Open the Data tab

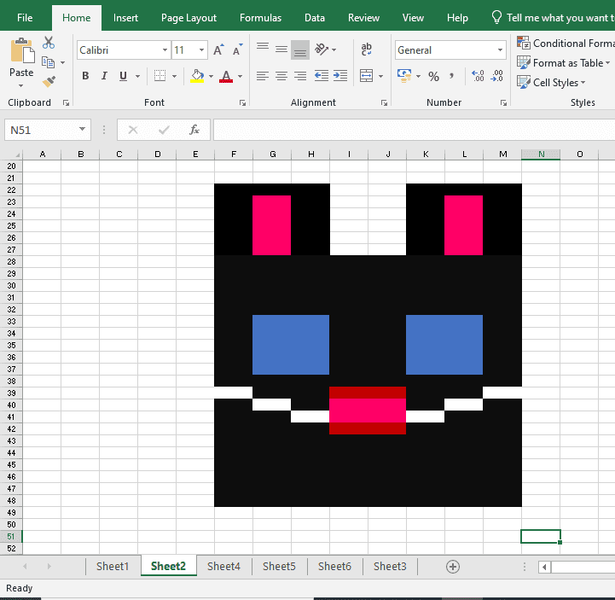(315, 18)
